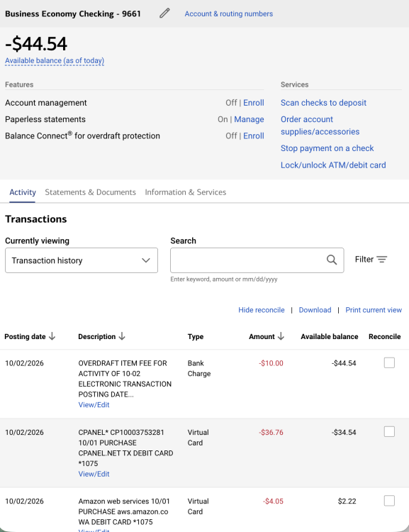Tick reconcile box for Amazon web services

tap(389, 501)
